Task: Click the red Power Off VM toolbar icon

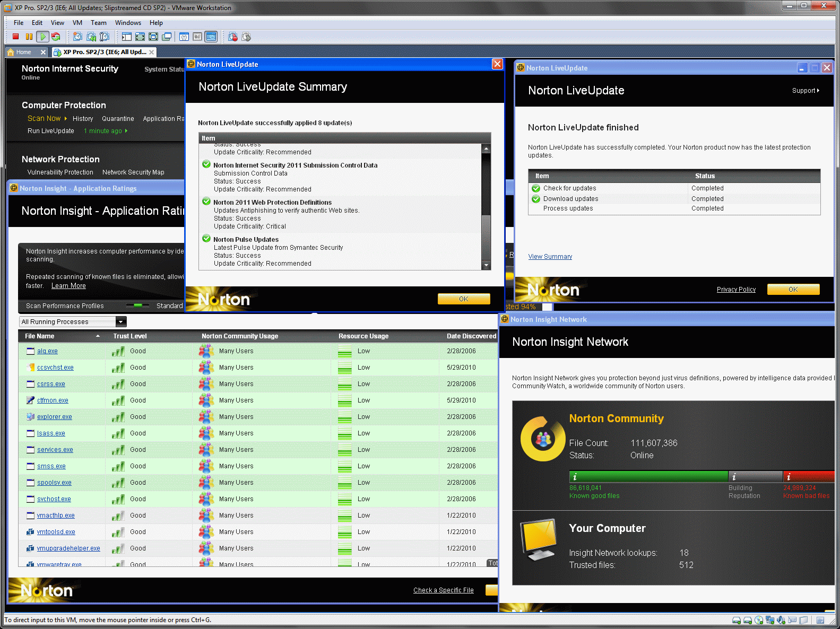Action: (16, 37)
